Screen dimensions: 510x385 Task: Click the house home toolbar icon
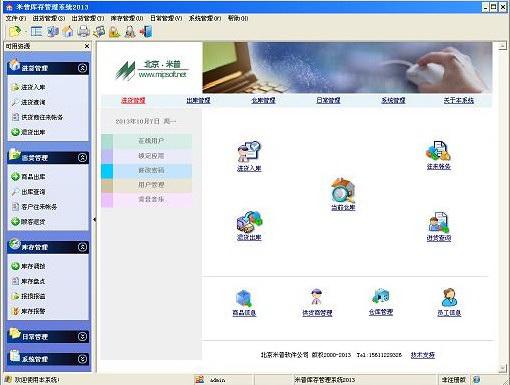coord(68,32)
